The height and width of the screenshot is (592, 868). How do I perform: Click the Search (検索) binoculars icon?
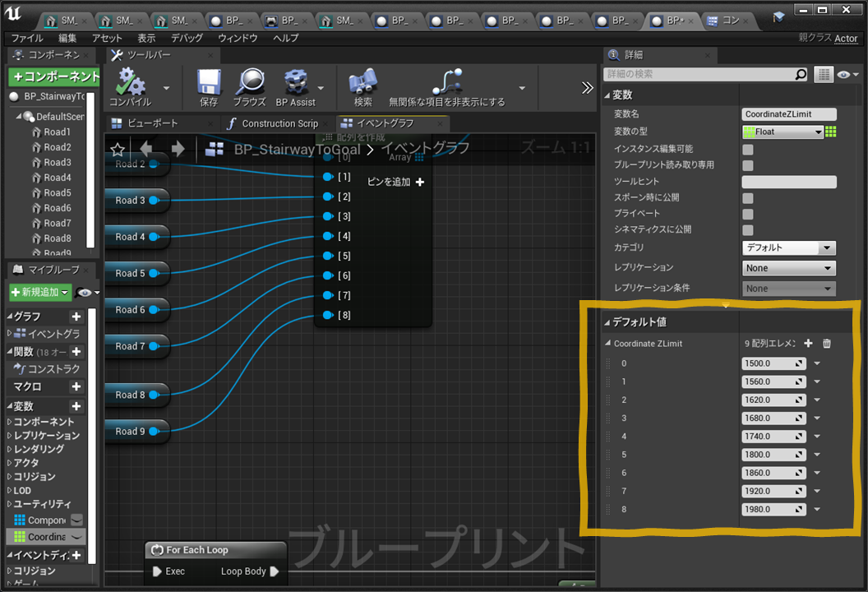click(363, 82)
